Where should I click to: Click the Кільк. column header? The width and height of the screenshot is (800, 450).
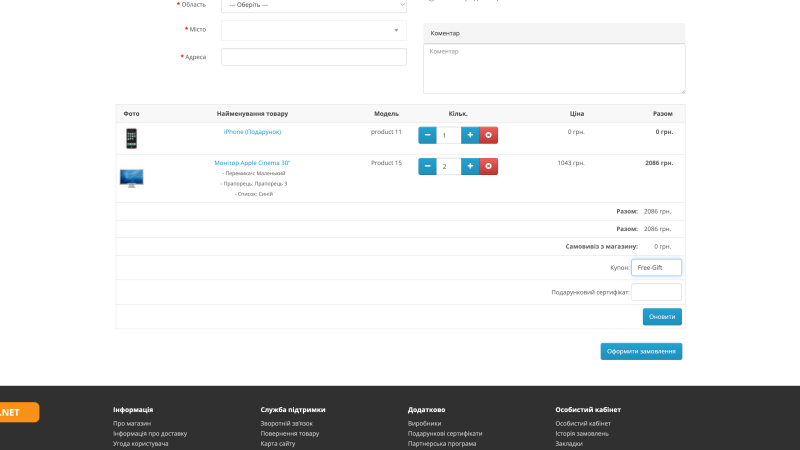458,114
